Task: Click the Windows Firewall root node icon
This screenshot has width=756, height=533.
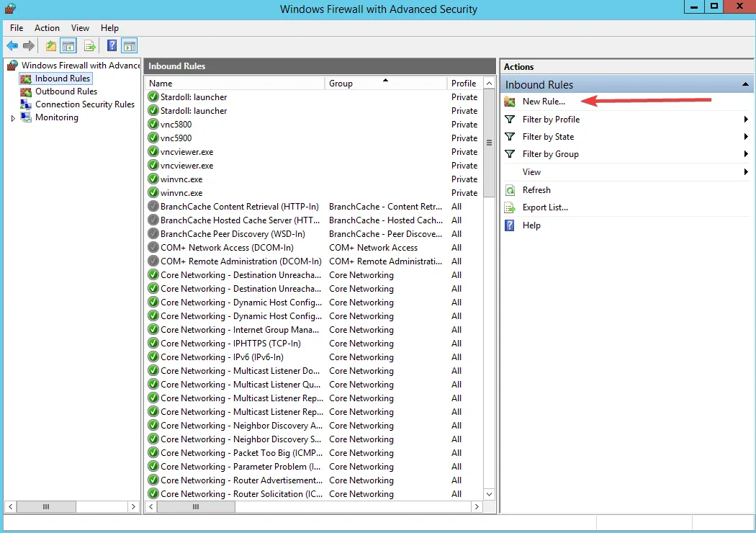Action: pyautogui.click(x=13, y=65)
